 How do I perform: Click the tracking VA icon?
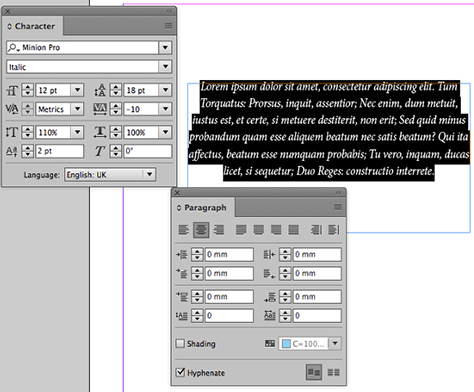click(100, 109)
